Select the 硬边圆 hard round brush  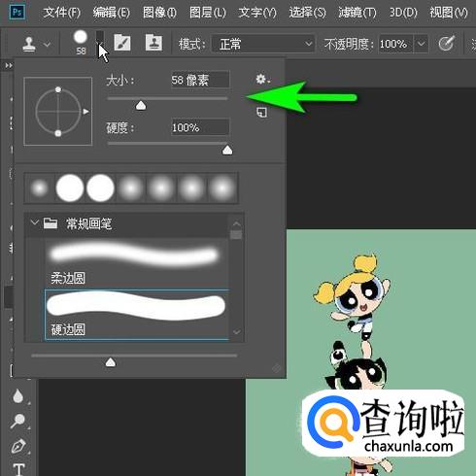coord(137,315)
